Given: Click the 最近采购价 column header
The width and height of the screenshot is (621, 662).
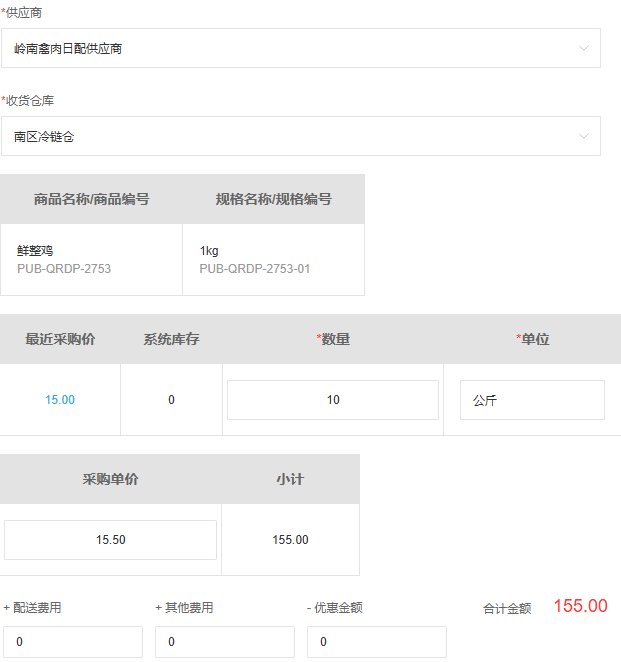Looking at the screenshot, I should click(60, 339).
